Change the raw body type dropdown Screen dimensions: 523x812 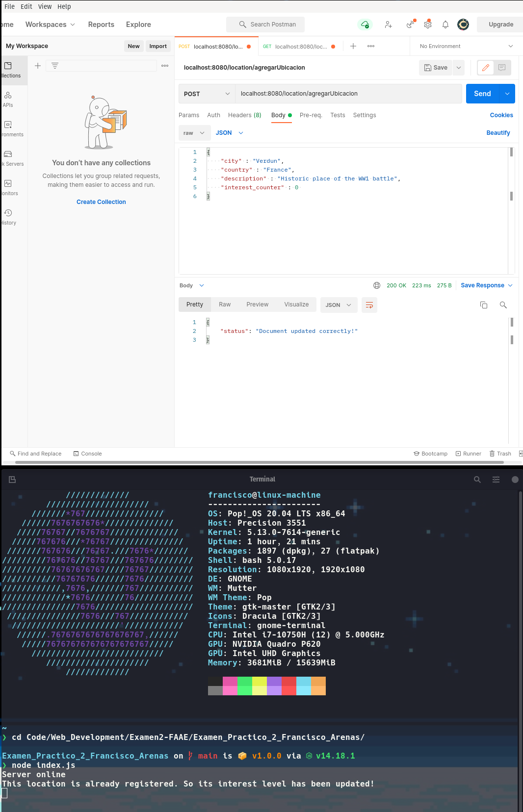tap(194, 133)
